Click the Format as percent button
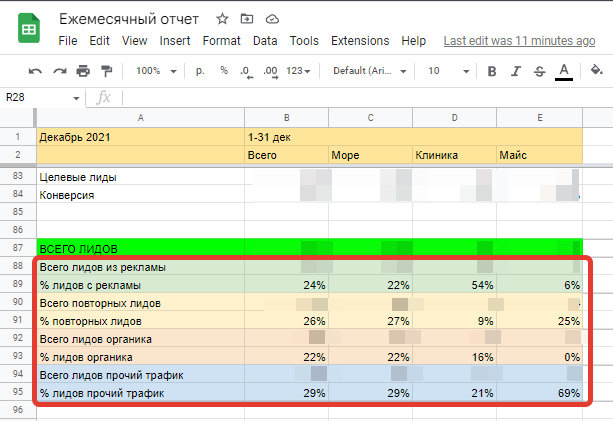Image resolution: width=613 pixels, height=421 pixels. coord(224,71)
